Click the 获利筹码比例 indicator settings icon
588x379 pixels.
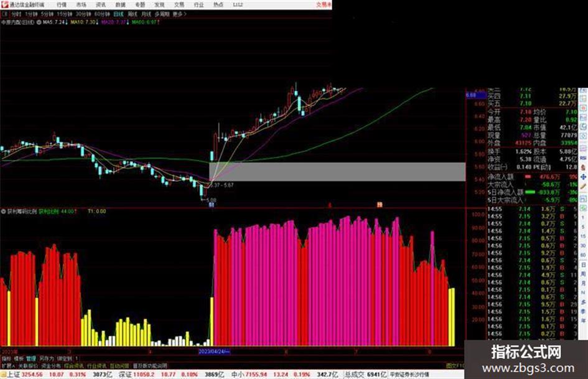[x=3, y=212]
